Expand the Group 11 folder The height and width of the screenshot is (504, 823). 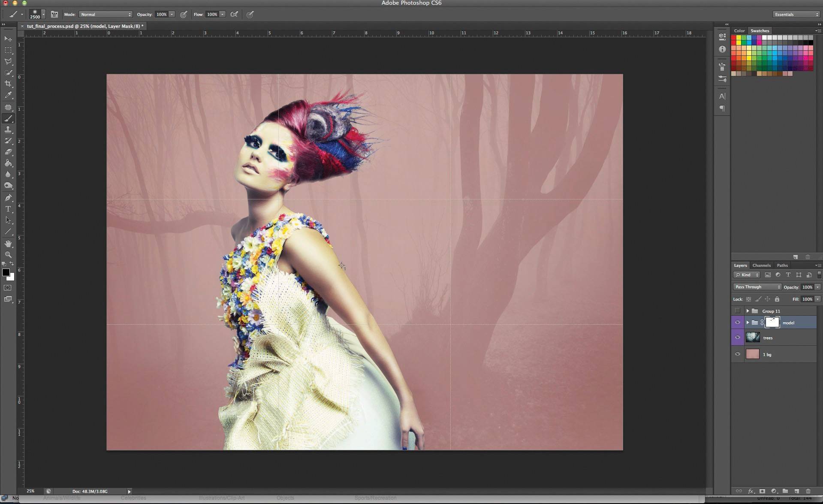coord(748,311)
